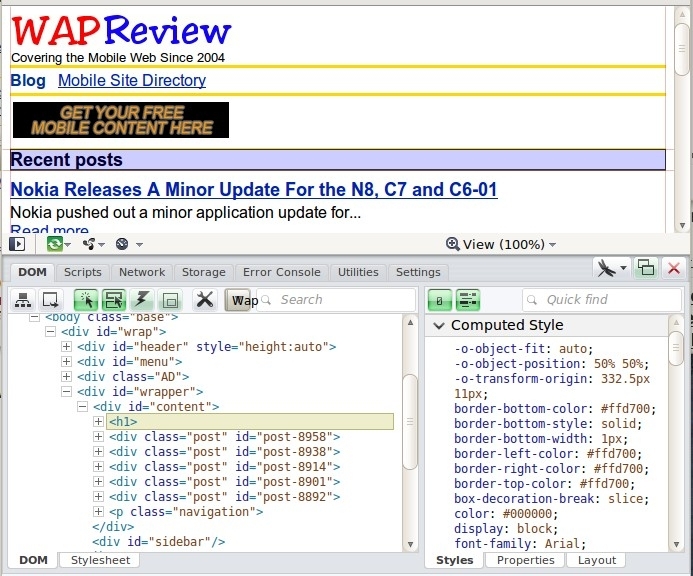Screen dimensions: 693x576
Task: Click the Nokia Releases A Minor Update headline
Action: [x=253, y=190]
